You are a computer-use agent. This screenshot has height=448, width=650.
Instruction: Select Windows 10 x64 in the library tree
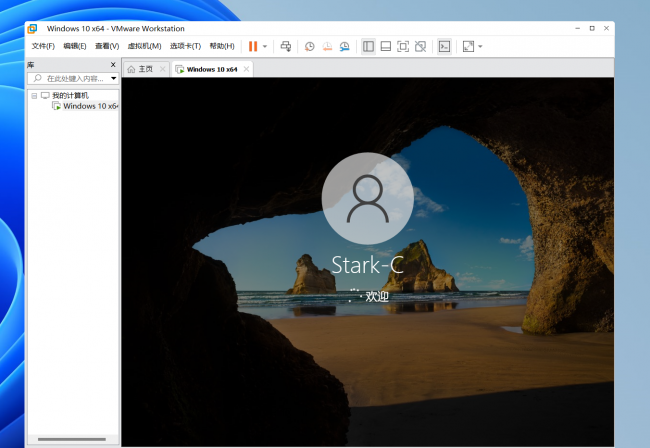point(90,106)
